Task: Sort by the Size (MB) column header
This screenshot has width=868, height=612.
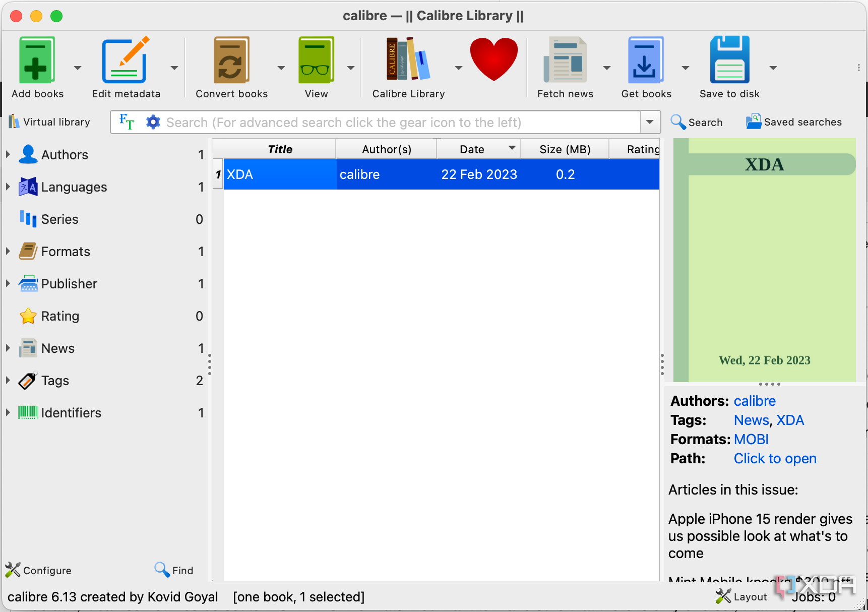Action: [x=565, y=149]
